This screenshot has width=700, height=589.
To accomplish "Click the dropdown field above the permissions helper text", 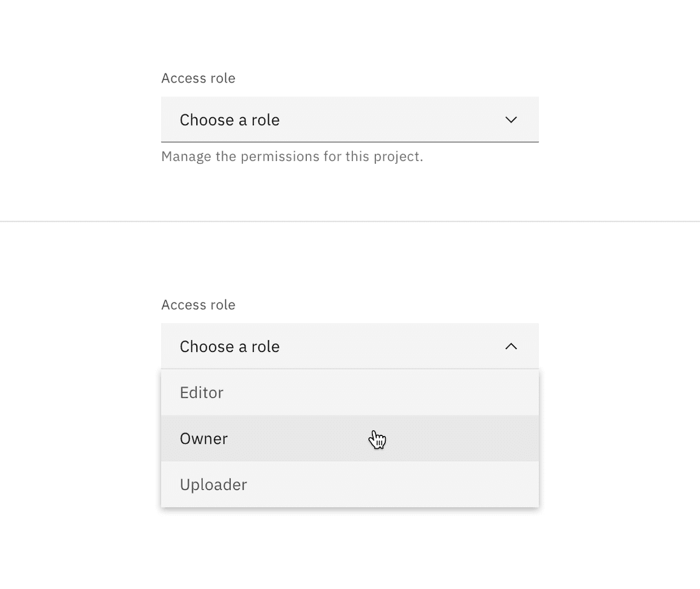I will click(349, 120).
